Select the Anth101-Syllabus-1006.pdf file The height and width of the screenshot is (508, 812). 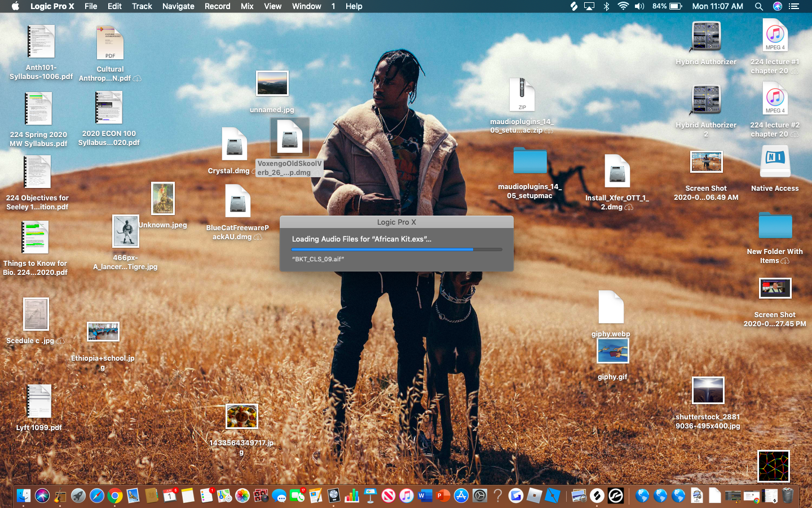coord(41,41)
